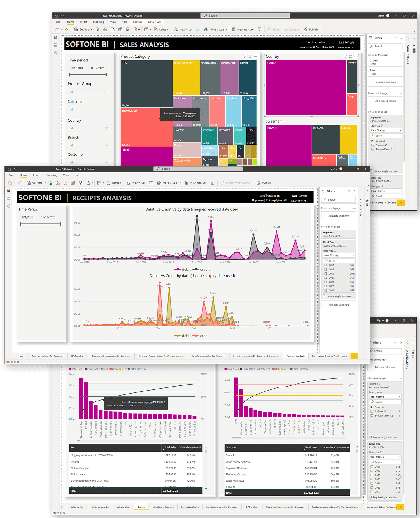Click the filter icon on the Country visual

pos(345,57)
